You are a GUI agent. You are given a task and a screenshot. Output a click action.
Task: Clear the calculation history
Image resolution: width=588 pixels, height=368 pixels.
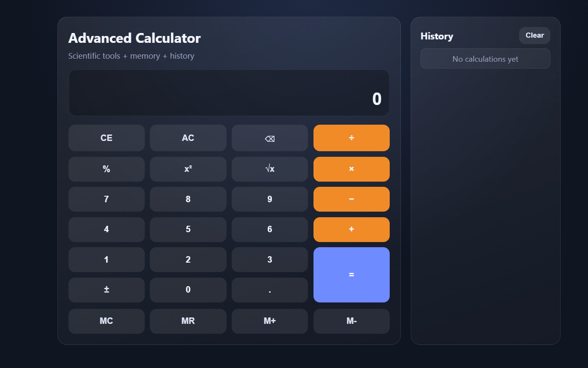coord(534,36)
